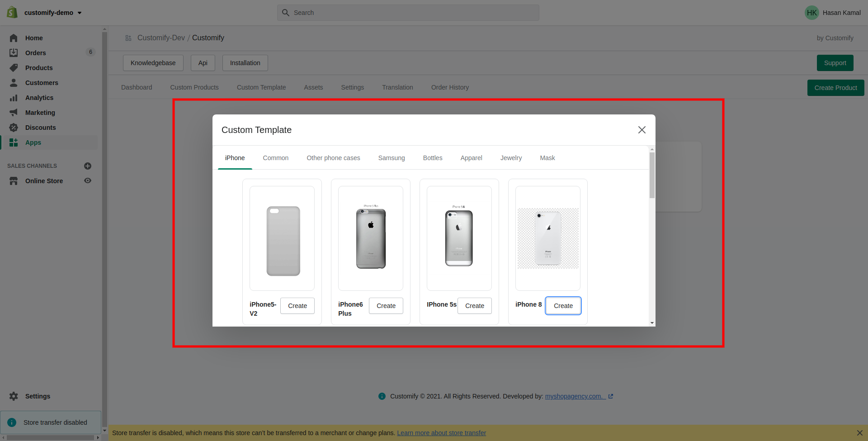This screenshot has width=868, height=441.
Task: Select the Common category tab
Action: pyautogui.click(x=276, y=158)
